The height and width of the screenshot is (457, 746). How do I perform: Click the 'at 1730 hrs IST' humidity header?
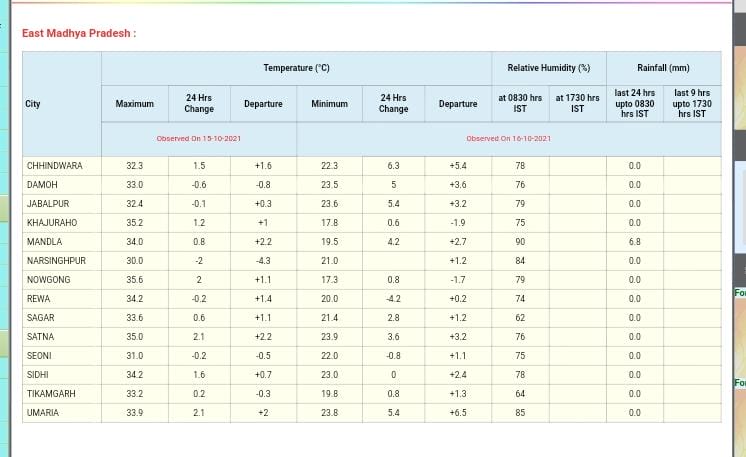pyautogui.click(x=577, y=103)
